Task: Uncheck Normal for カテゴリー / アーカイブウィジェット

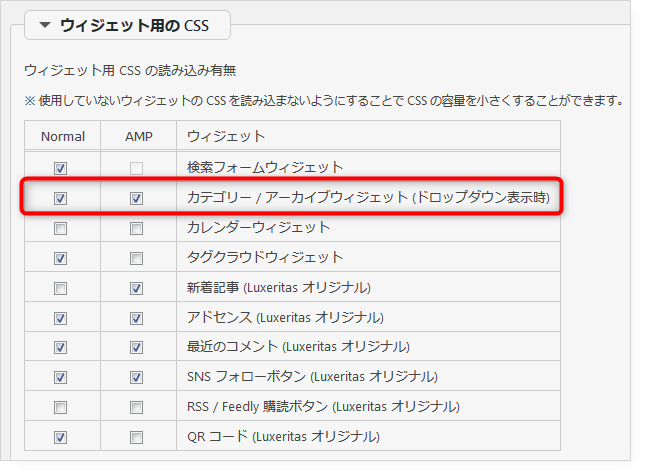Action: click(61, 198)
